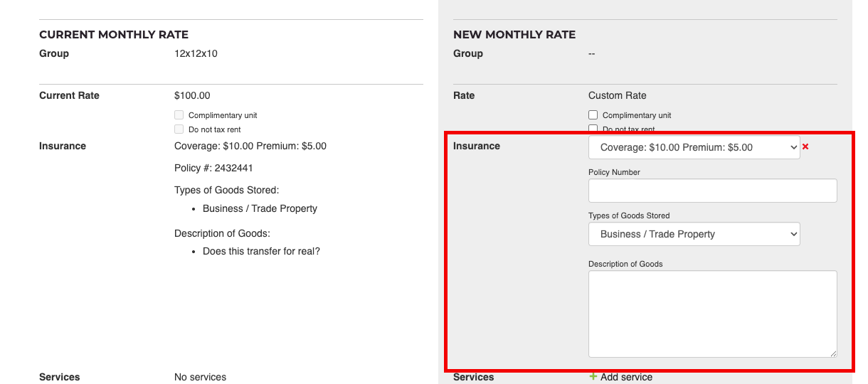This screenshot has height=384, width=868.
Task: Open the insurance Coverage and Premium dropdown
Action: tap(694, 147)
